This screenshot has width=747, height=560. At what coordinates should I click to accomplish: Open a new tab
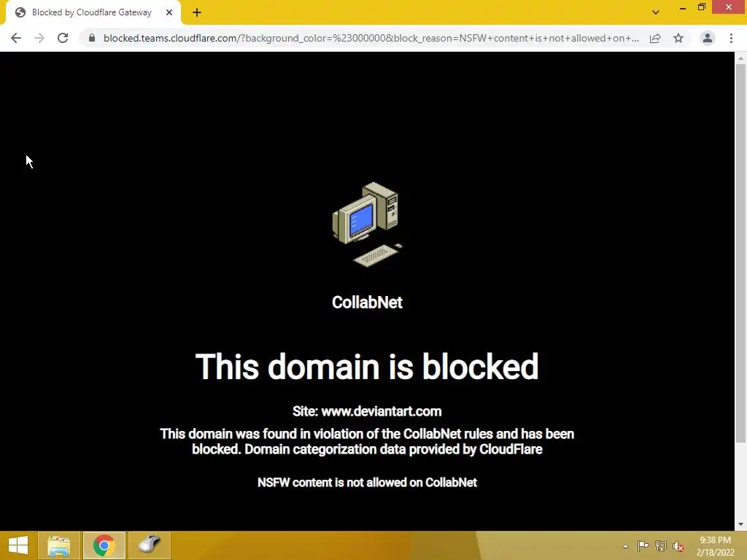coord(197,12)
